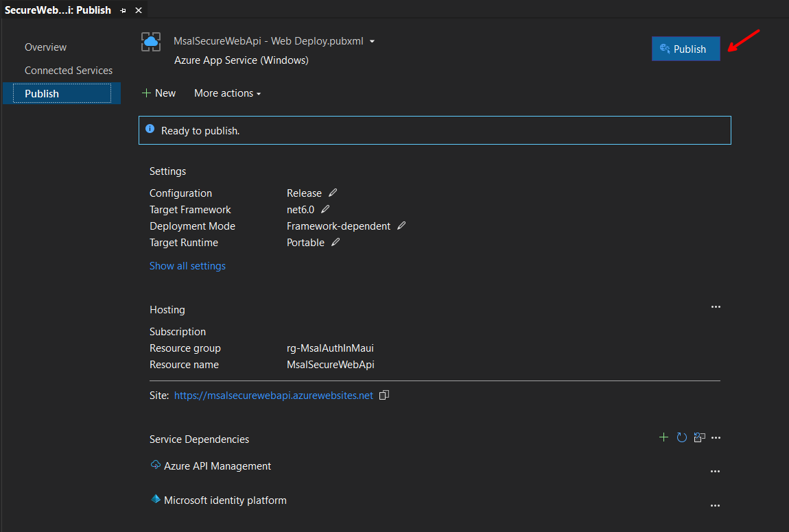Screen dimensions: 789x532
Task: Click the Deployment Mode label
Action: [x=192, y=226]
